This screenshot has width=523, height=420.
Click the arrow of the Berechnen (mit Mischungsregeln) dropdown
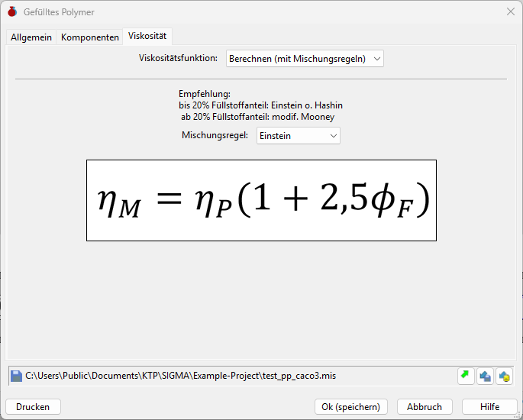pos(377,59)
